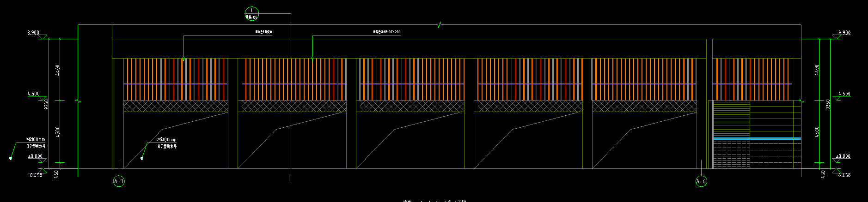Select the 87型雨水斗 label inside the first bay

[167, 146]
